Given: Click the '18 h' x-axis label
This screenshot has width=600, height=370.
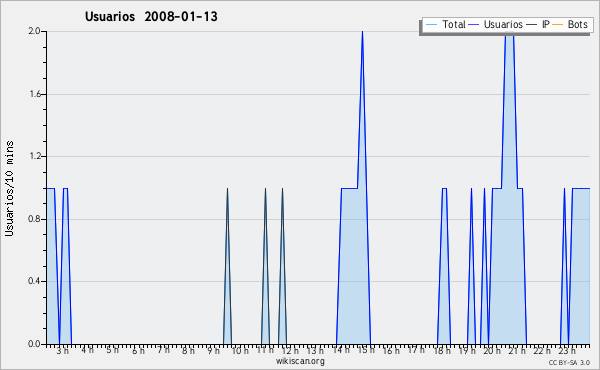Looking at the screenshot, I should [x=441, y=351].
